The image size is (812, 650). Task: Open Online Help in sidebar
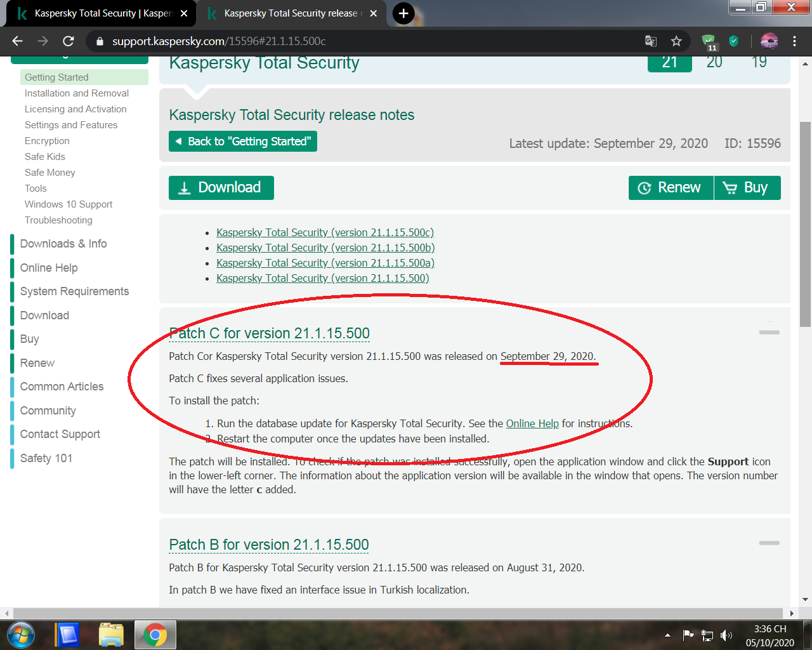pos(49,268)
